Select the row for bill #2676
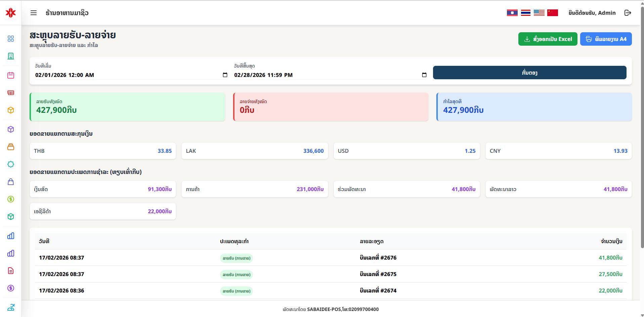This screenshot has height=317, width=644. click(x=331, y=258)
